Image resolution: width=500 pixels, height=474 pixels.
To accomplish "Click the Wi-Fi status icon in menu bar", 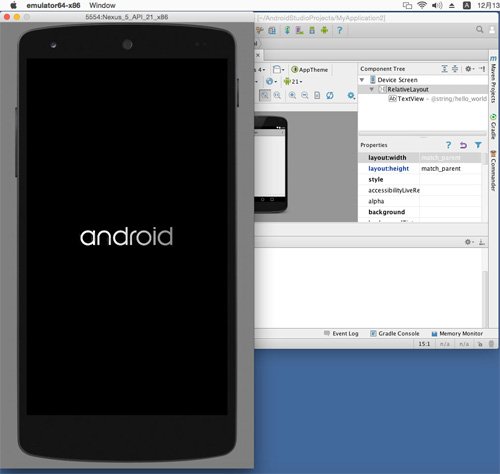I will pyautogui.click(x=422, y=5).
